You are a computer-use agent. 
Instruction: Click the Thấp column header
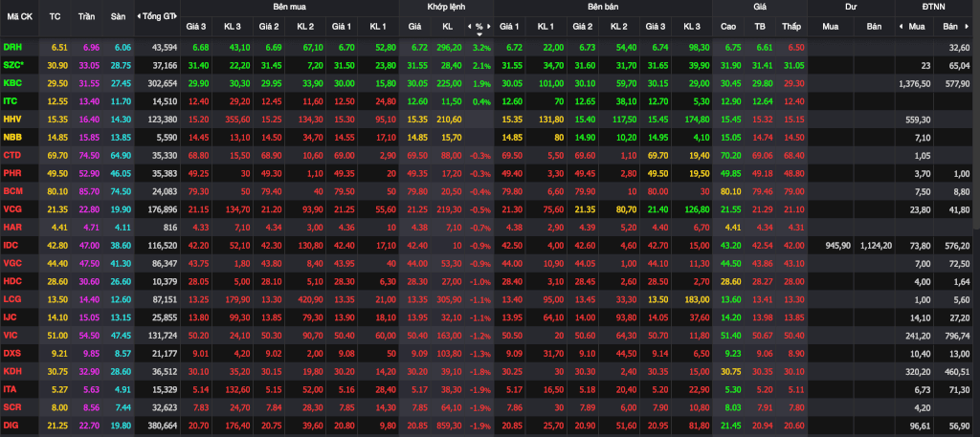point(791,26)
